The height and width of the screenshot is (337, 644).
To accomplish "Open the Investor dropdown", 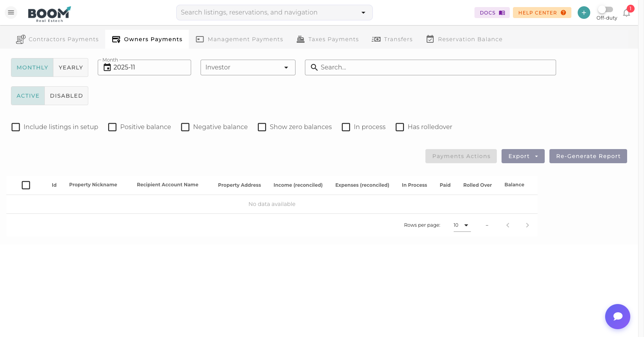I will coord(248,67).
